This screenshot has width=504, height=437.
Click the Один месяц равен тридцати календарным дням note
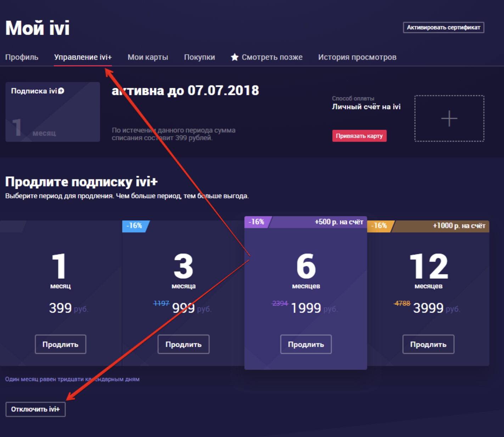[72, 379]
